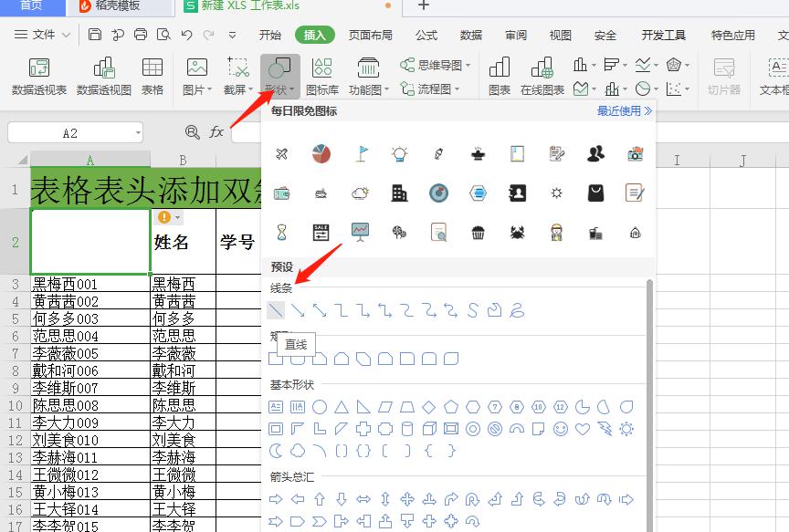Open the 开发工具 ribbon tab
The width and height of the screenshot is (789, 532).
pyautogui.click(x=663, y=35)
